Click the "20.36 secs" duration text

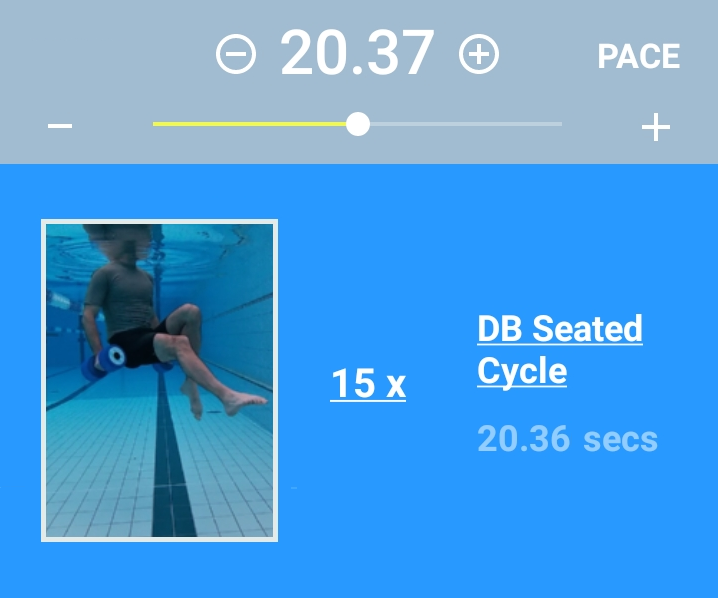(567, 438)
